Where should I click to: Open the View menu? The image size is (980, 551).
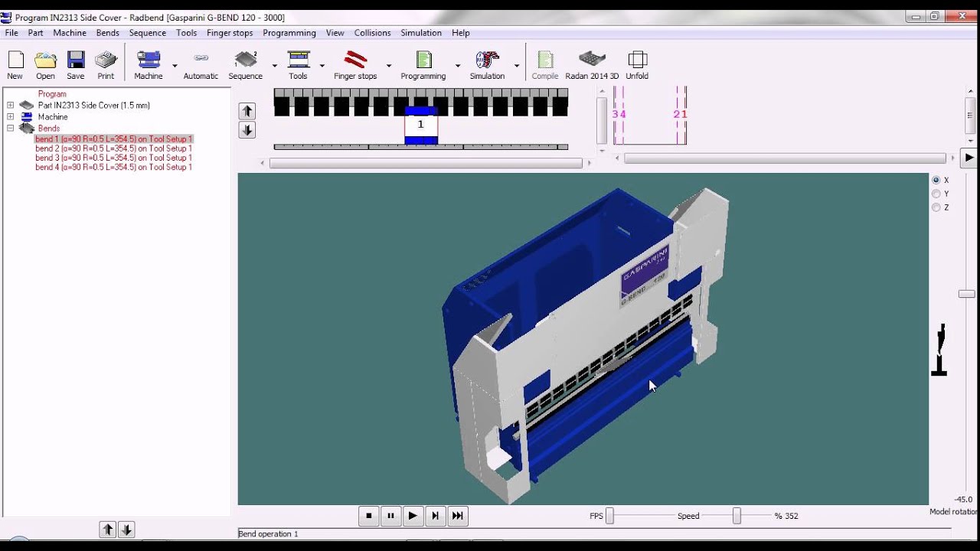(335, 33)
